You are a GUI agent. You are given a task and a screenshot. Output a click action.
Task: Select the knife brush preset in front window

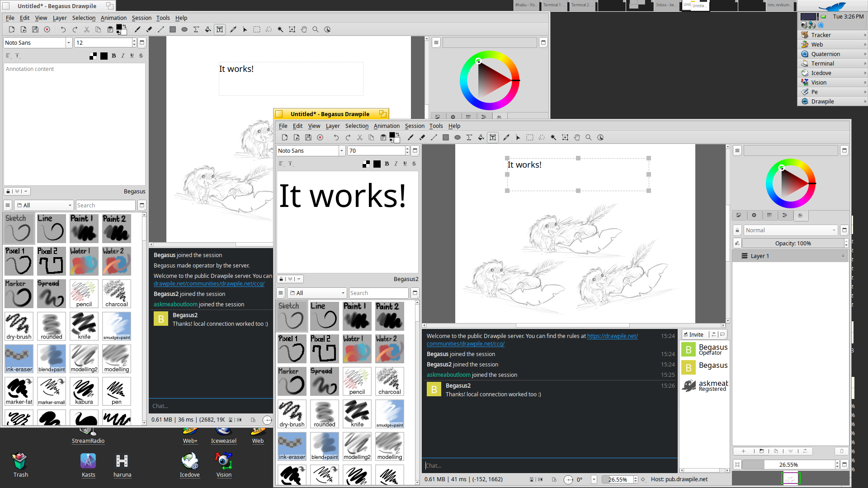(x=357, y=414)
